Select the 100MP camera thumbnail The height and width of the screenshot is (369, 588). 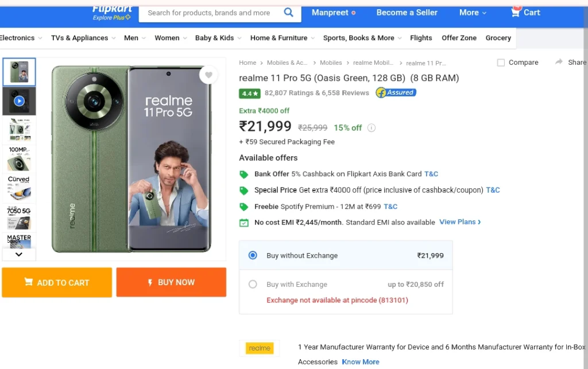19,159
